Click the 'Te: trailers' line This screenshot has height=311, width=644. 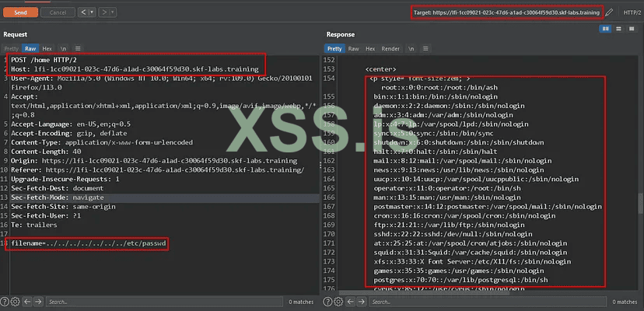click(x=34, y=225)
